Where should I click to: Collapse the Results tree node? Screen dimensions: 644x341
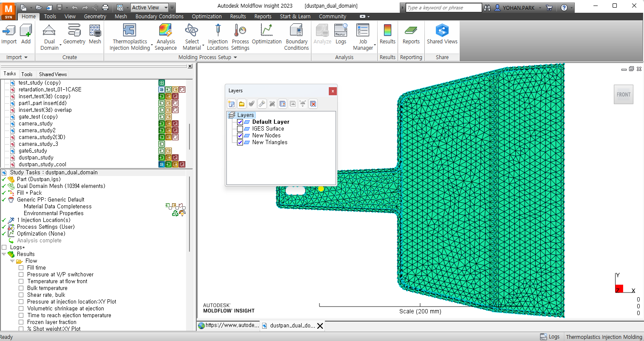click(x=4, y=254)
